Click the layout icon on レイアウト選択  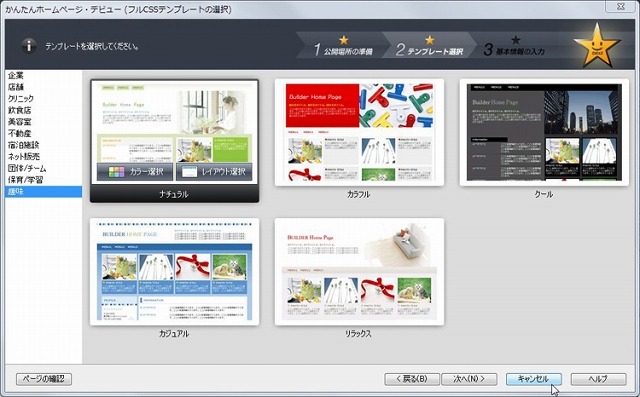click(189, 172)
